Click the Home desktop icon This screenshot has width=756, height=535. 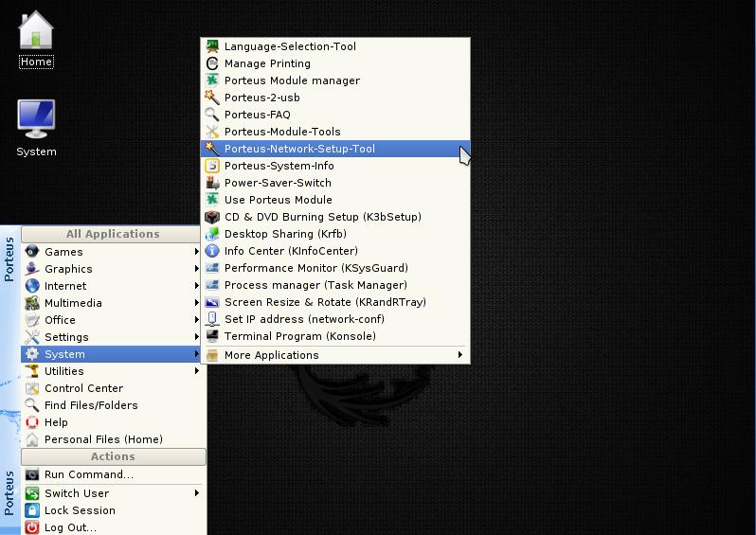coord(36,31)
